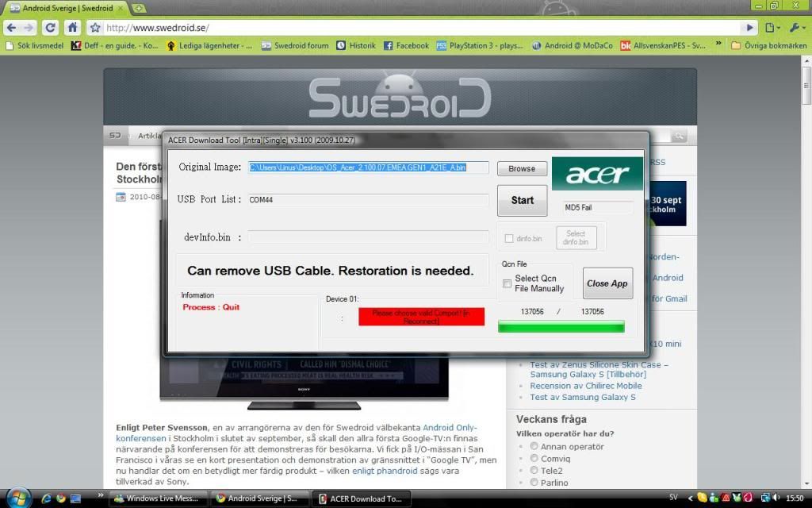Click the green download progress bar
Image resolution: width=812 pixels, height=508 pixels.
click(561, 326)
